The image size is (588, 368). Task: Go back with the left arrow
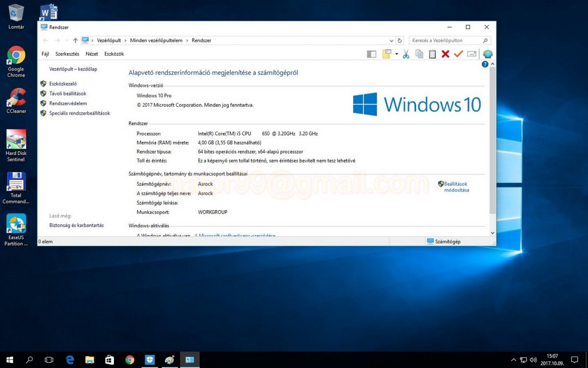[x=45, y=40]
